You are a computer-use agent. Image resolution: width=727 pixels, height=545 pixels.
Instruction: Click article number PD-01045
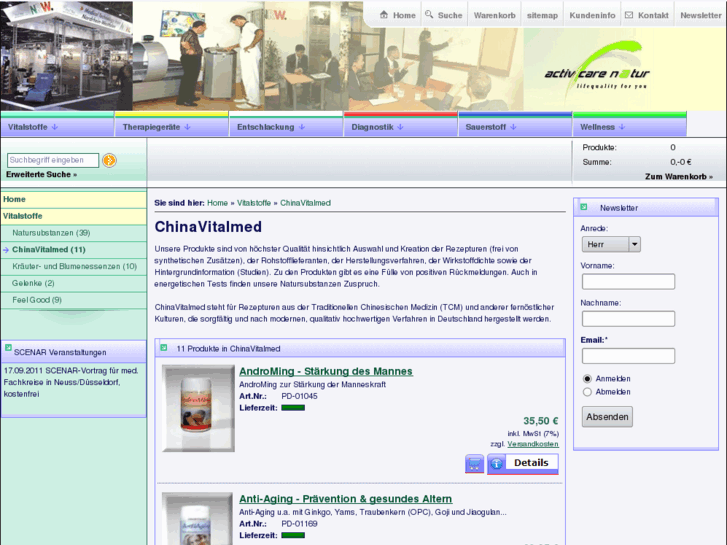(x=299, y=396)
